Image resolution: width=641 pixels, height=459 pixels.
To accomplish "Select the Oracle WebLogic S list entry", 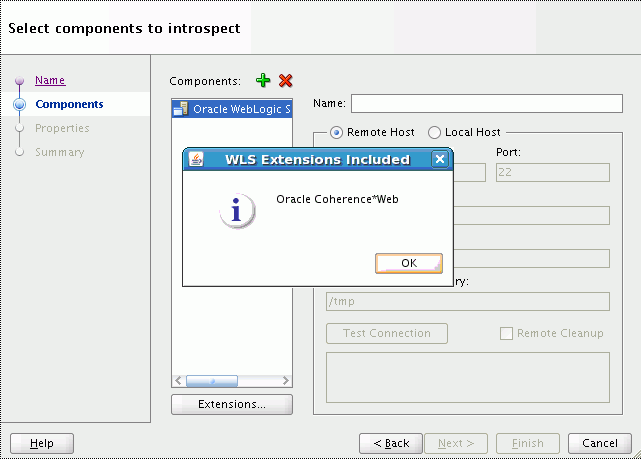I will coord(232,109).
